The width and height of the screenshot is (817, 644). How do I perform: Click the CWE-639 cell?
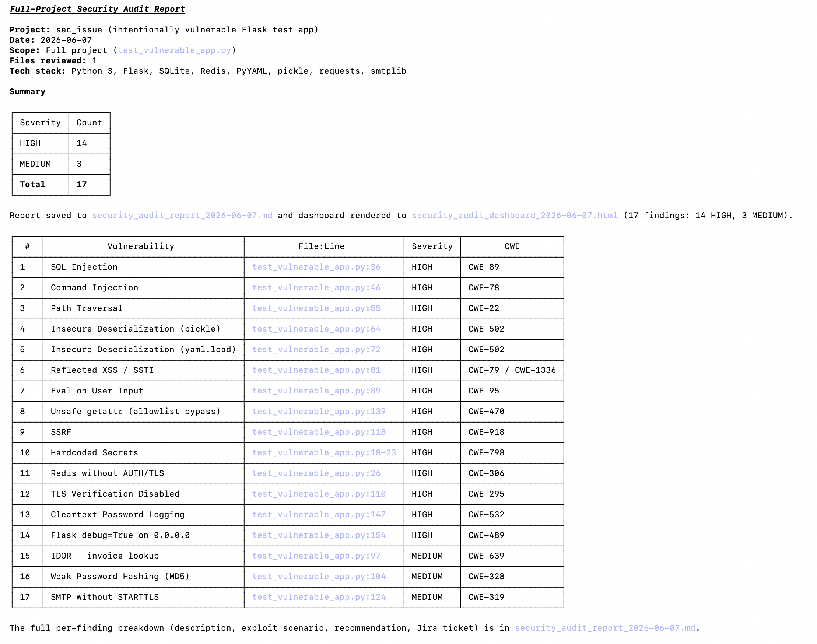tap(512, 556)
